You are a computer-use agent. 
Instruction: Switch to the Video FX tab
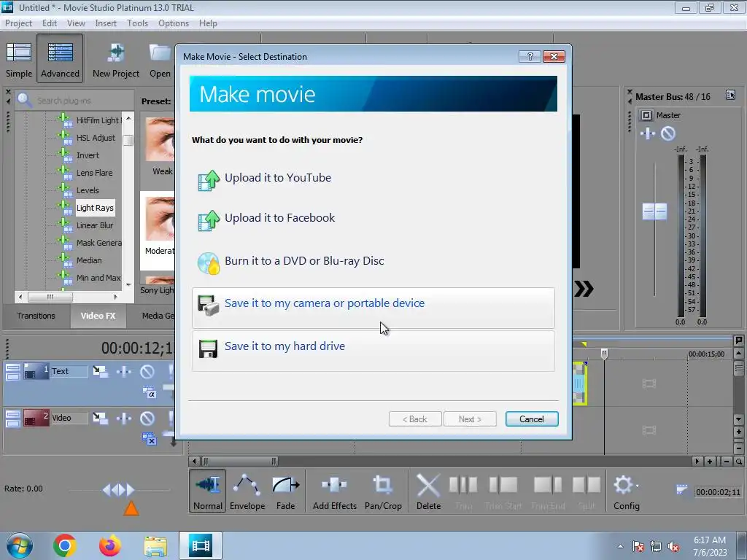(98, 316)
